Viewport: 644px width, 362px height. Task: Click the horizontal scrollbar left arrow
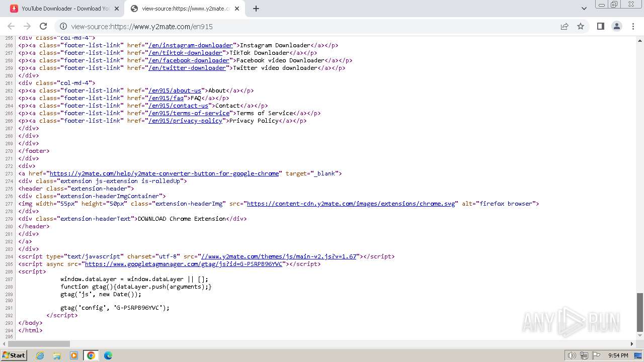click(x=4, y=344)
